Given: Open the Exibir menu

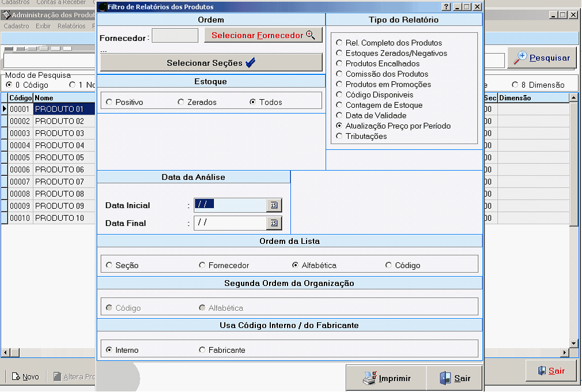Looking at the screenshot, I should point(43,26).
